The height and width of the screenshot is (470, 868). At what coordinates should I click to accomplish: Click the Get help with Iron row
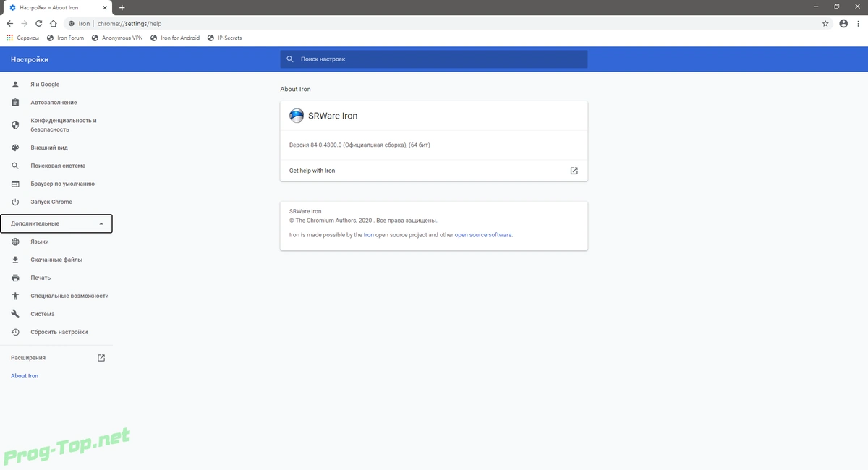434,171
